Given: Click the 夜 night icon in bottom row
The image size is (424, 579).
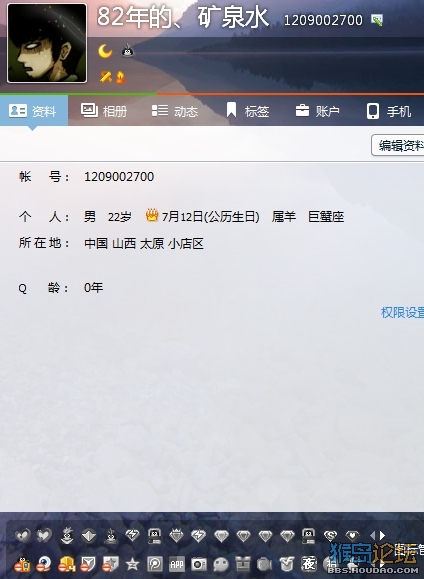Looking at the screenshot, I should 309,563.
